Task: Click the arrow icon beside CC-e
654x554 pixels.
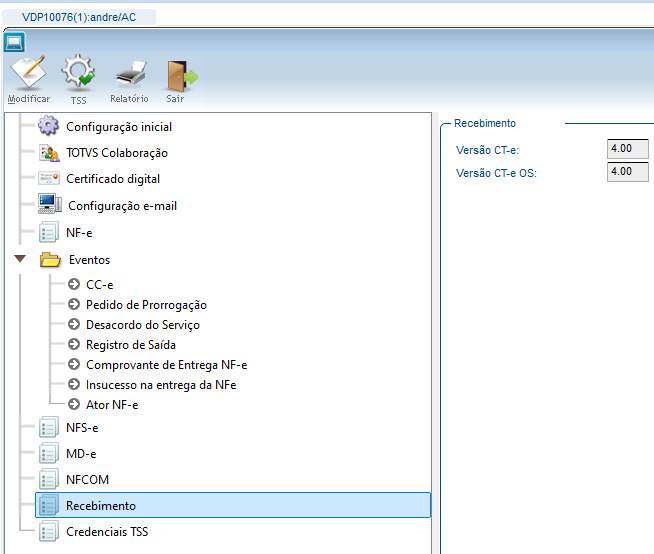Action: 74,284
